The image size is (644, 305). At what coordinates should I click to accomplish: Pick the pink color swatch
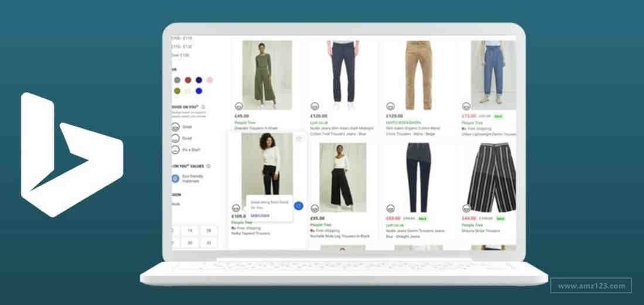(x=210, y=80)
